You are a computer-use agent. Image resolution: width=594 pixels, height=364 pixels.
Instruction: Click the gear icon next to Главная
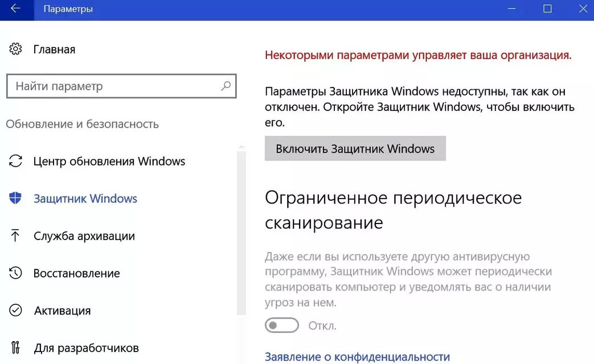pyautogui.click(x=15, y=49)
